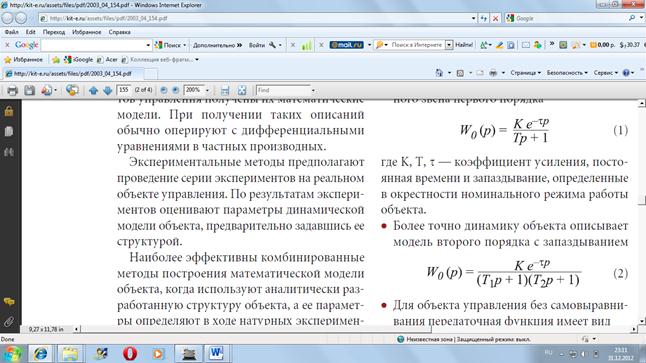The height and width of the screenshot is (363, 646).
Task: Open Microsoft Word from the taskbar
Action: pyautogui.click(x=216, y=354)
